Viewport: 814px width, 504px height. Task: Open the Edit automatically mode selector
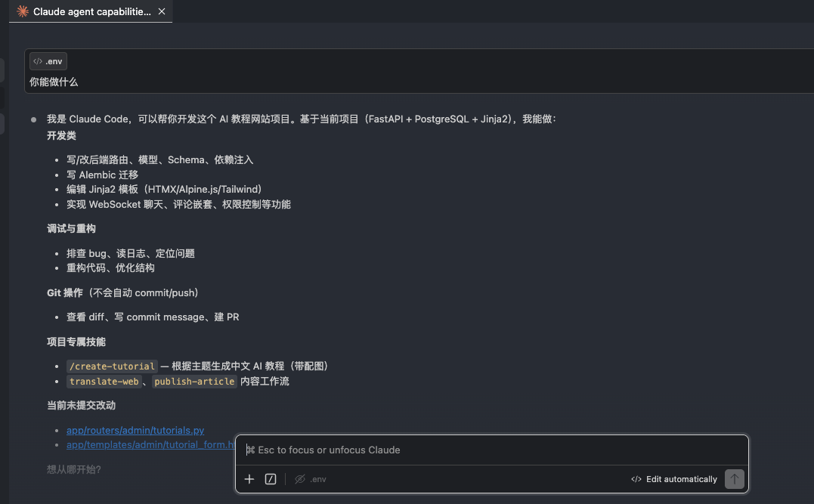676,478
